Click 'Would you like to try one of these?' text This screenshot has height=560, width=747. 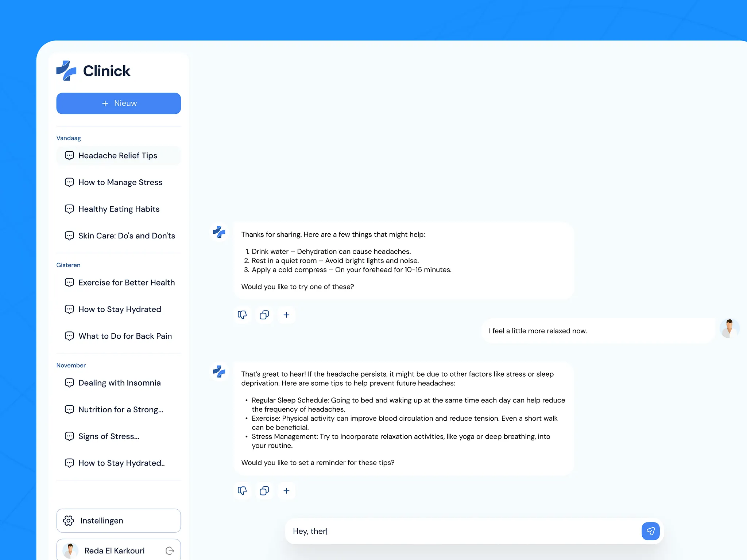pos(298,287)
